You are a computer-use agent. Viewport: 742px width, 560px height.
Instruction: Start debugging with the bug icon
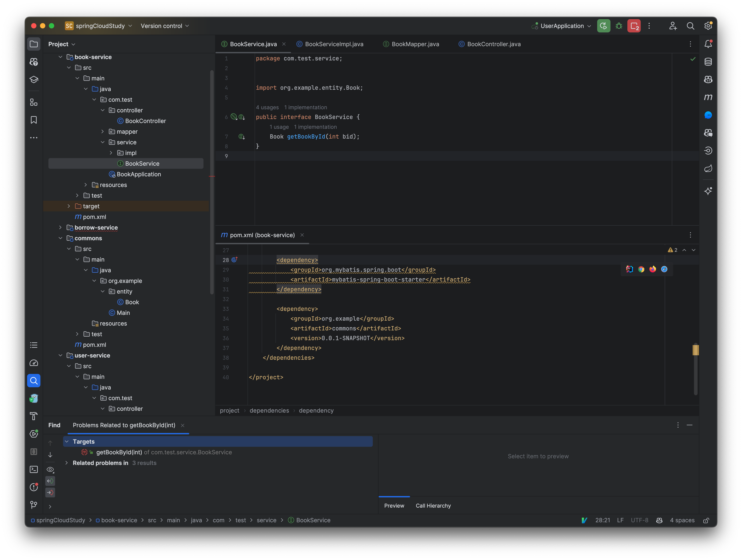click(x=619, y=26)
